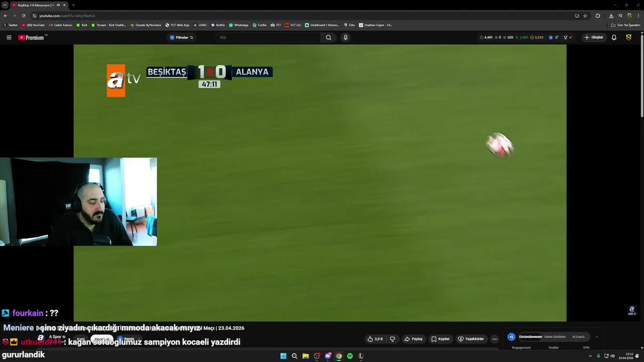Click the Paylaş share button

[x=414, y=339]
